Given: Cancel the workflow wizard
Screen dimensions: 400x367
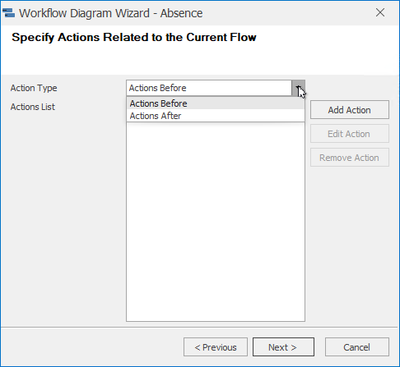Looking at the screenshot, I should tap(357, 347).
